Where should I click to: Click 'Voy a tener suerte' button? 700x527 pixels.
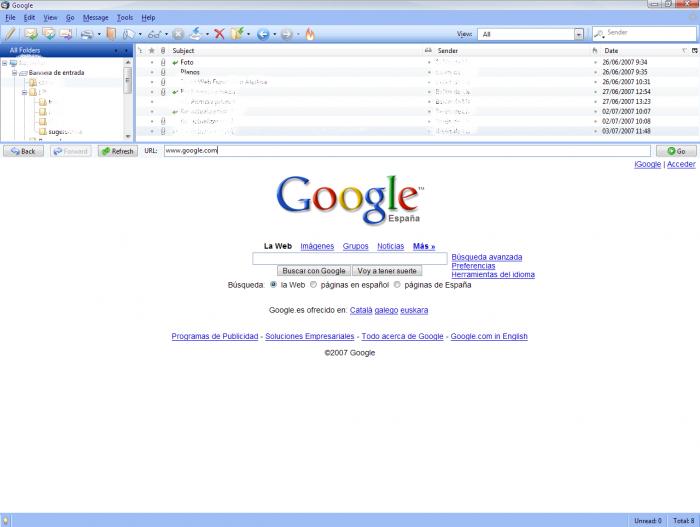(x=387, y=271)
